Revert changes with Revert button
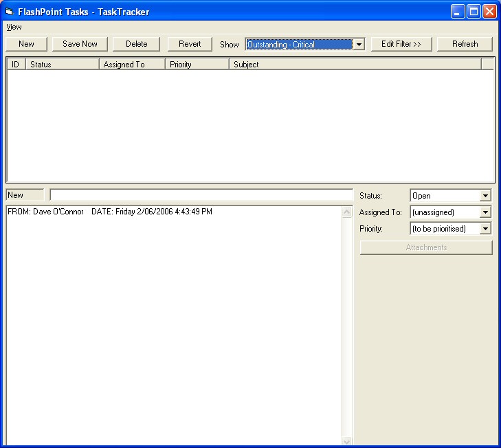Image resolution: width=501 pixels, height=448 pixels. click(190, 44)
